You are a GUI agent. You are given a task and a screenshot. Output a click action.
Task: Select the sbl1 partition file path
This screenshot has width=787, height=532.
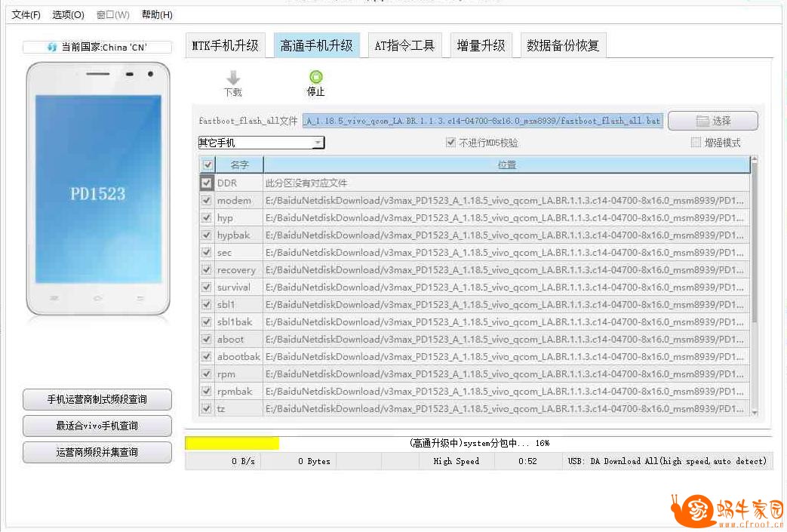coord(505,305)
